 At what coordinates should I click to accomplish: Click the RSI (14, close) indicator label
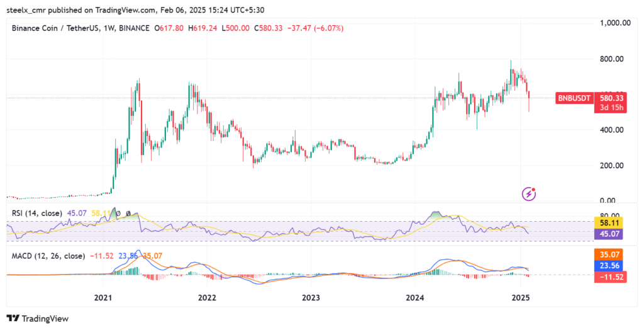point(37,213)
